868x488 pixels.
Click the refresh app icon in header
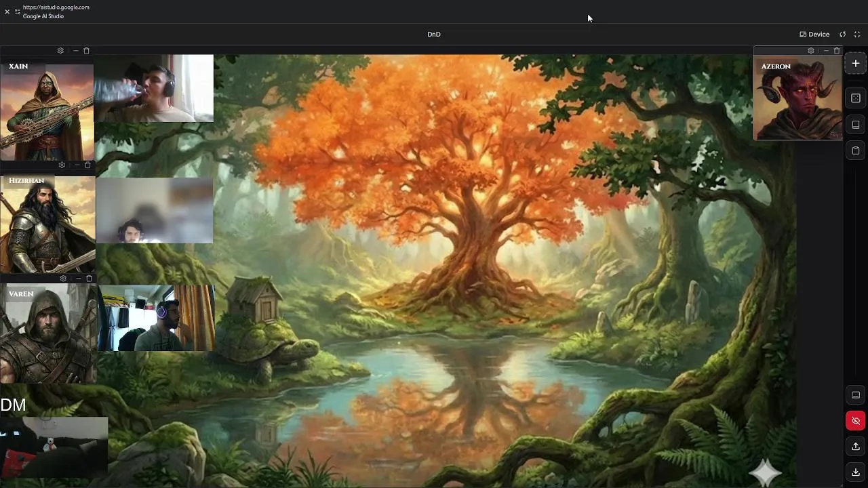[x=843, y=34]
